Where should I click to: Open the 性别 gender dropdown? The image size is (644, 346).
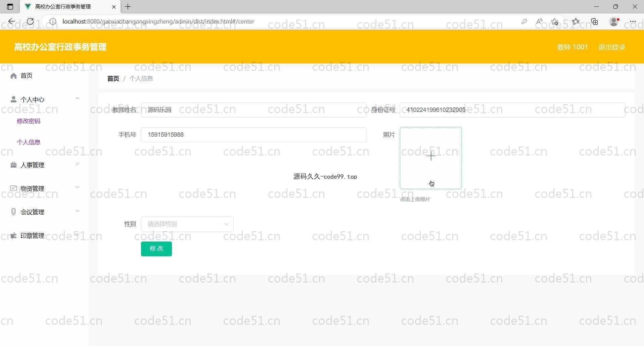pos(187,224)
